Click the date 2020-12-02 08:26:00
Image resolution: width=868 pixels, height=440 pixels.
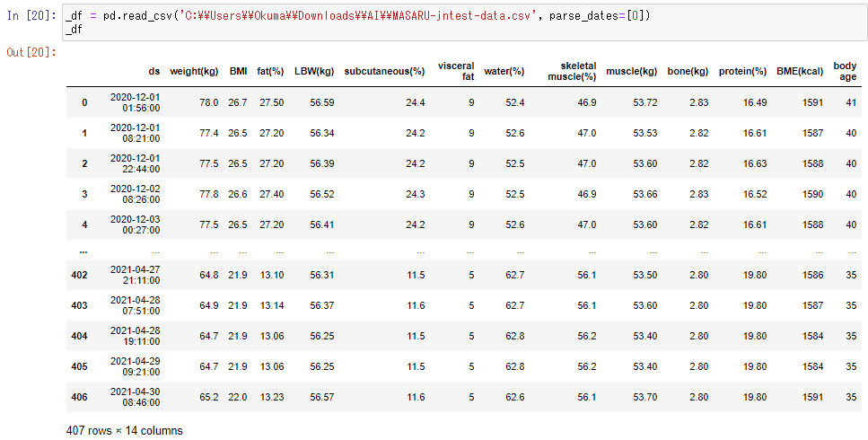(135, 194)
